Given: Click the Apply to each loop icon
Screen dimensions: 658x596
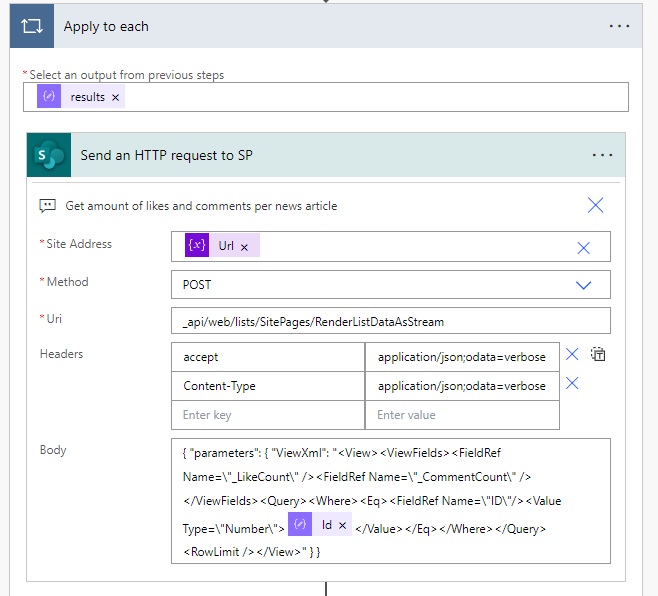Looking at the screenshot, I should click(x=32, y=26).
